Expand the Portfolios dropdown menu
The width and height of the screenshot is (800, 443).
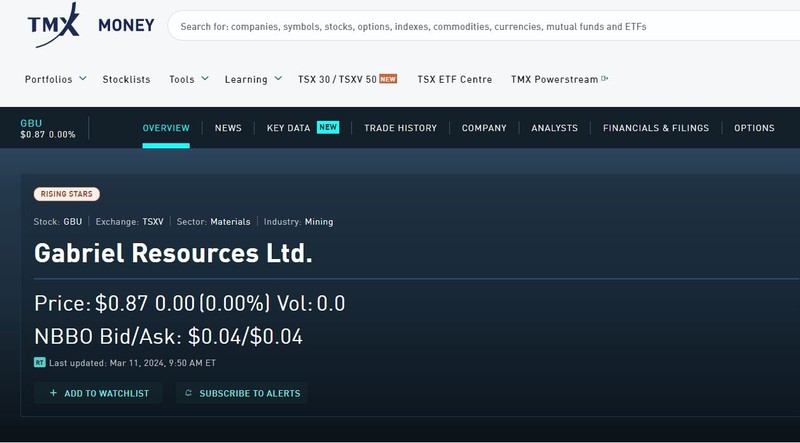coord(56,79)
